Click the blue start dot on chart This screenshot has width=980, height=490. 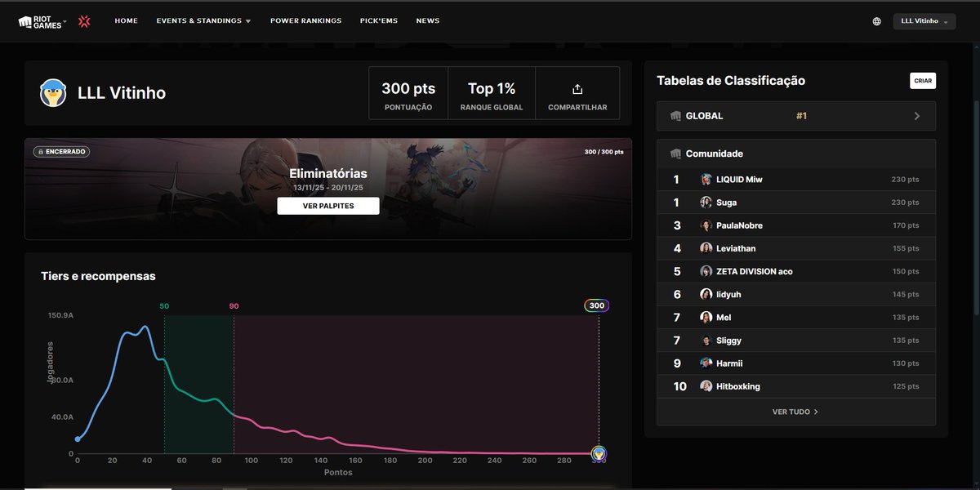[78, 439]
